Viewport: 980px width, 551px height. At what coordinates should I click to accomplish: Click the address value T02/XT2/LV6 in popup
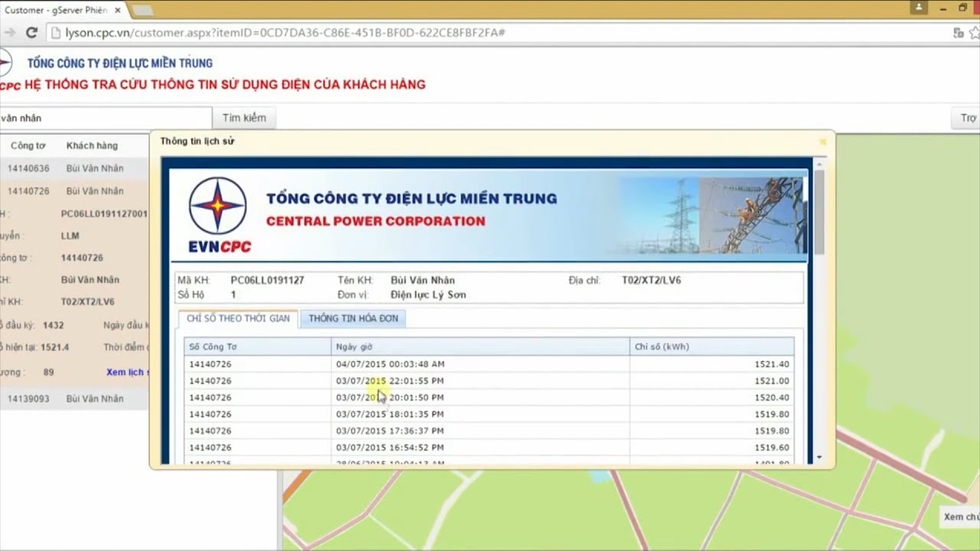point(652,280)
